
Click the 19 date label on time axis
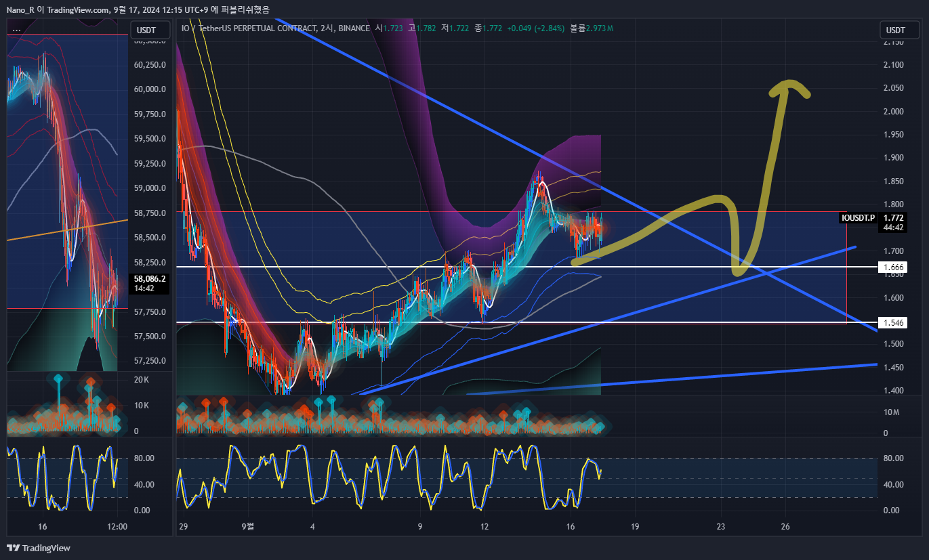click(635, 525)
